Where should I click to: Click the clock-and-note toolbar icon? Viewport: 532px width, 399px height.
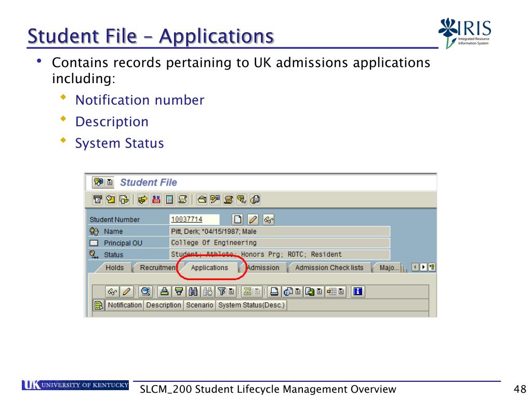coord(111,199)
